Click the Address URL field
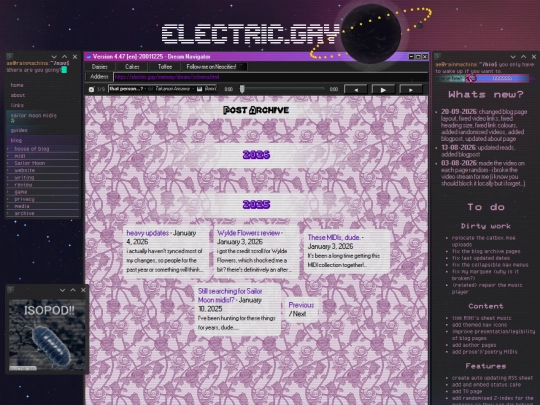 tap(270, 77)
